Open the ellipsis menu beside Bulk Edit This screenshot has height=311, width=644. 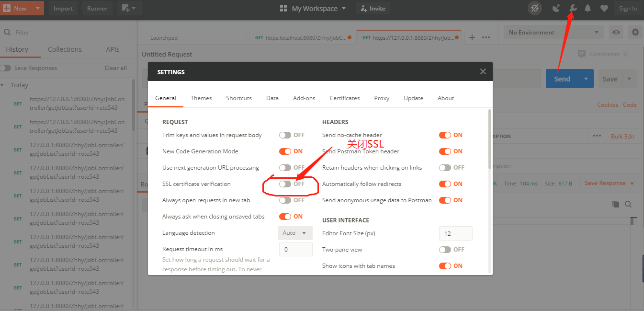point(597,136)
